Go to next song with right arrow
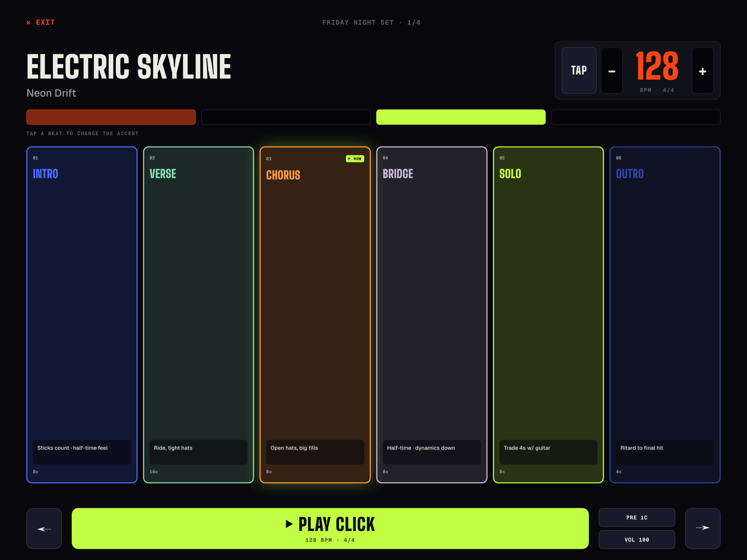This screenshot has height=560, width=747. pos(703,528)
